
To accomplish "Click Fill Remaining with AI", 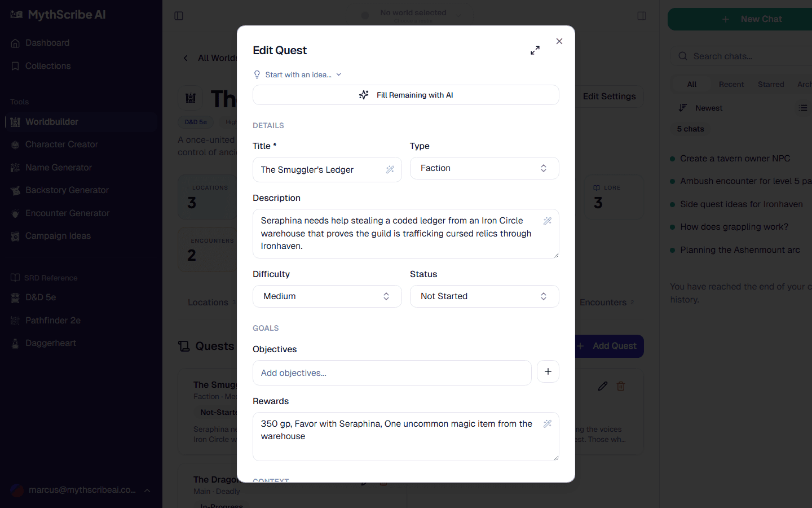I will click(x=406, y=95).
